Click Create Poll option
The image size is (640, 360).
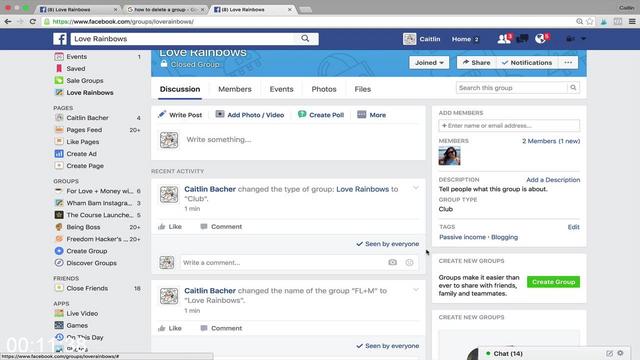tap(321, 115)
